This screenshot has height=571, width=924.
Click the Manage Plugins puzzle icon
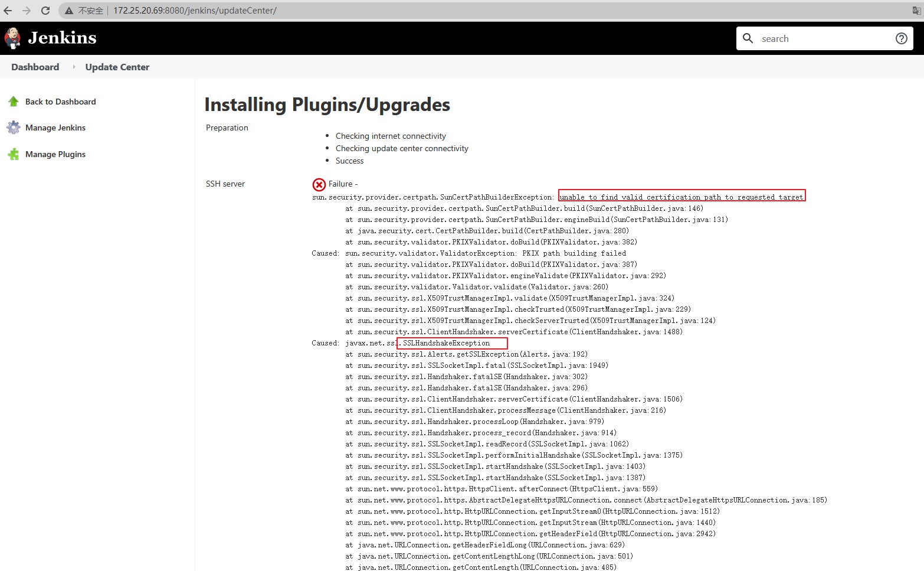(13, 154)
